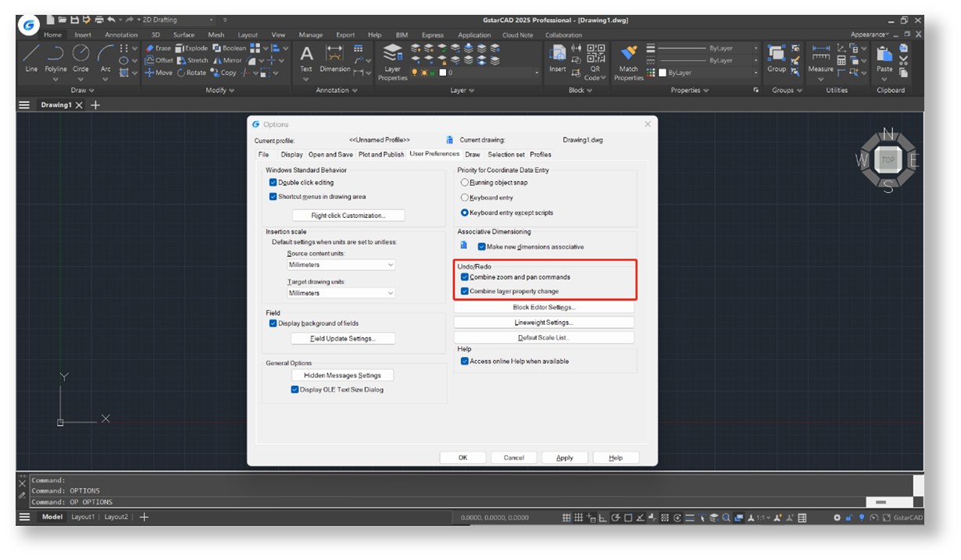
Task: Select Running object snap radio button
Action: (465, 183)
